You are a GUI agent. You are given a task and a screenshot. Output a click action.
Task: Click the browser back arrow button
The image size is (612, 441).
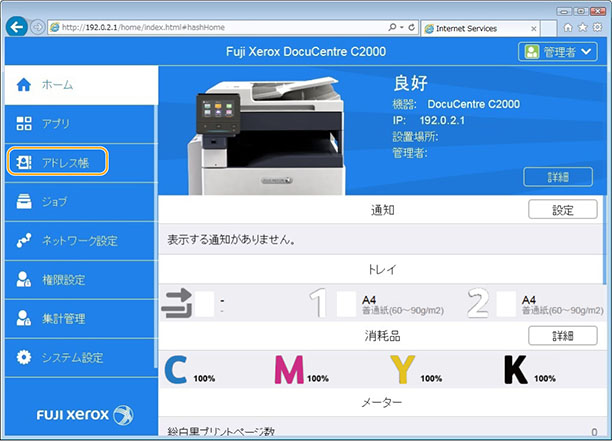click(x=17, y=26)
